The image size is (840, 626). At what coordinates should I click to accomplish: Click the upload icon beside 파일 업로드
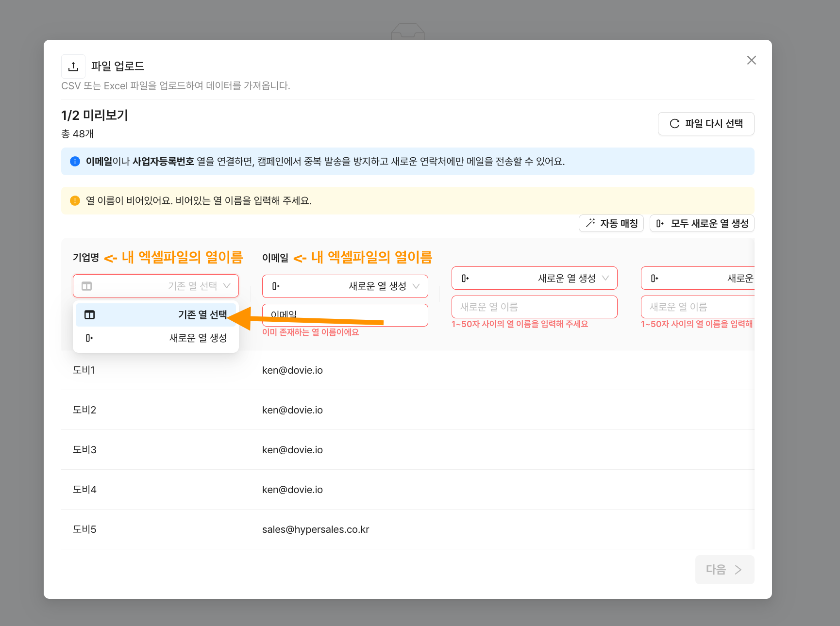tap(73, 66)
